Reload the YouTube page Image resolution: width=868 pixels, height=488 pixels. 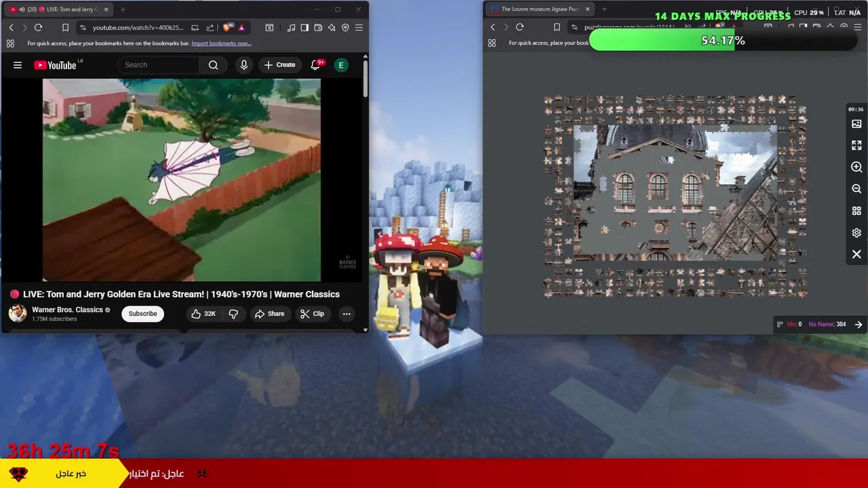[x=38, y=28]
